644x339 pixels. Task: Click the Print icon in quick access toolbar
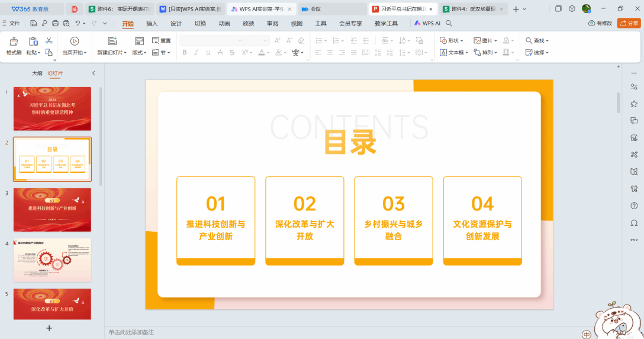pyautogui.click(x=55, y=23)
